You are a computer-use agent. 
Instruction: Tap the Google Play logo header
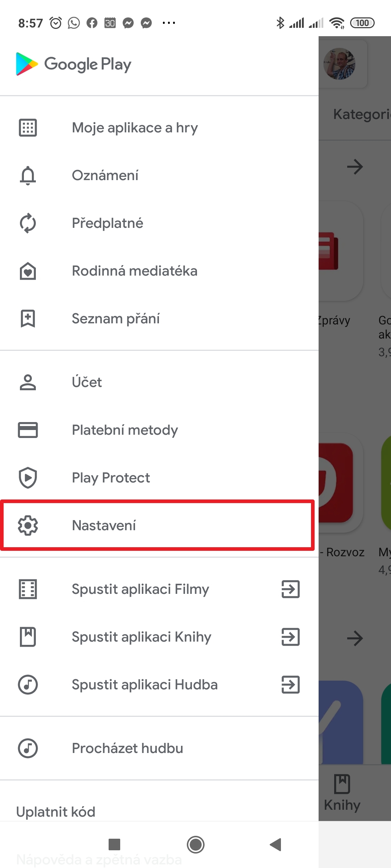click(74, 64)
